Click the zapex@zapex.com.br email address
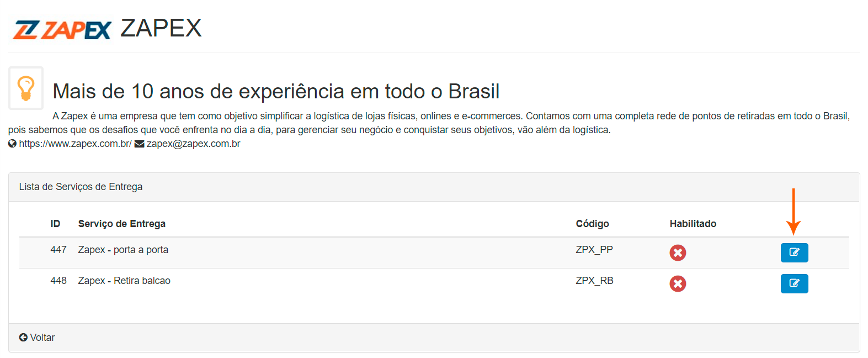This screenshot has width=868, height=358. point(193,144)
